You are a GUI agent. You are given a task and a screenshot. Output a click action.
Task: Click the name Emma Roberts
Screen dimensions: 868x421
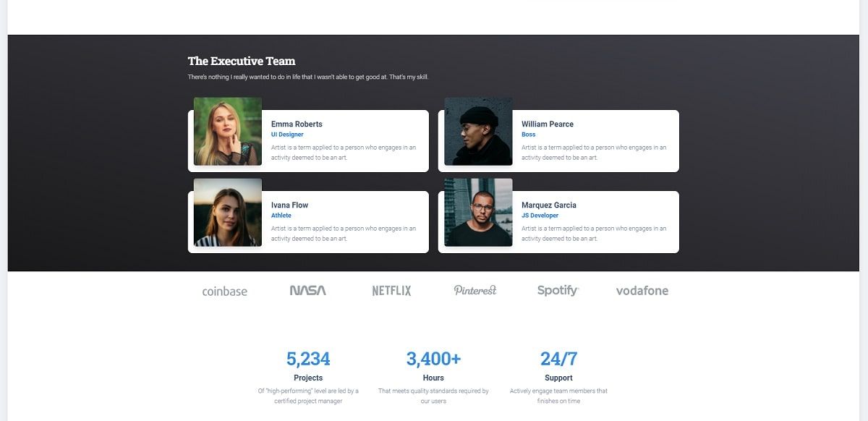pyautogui.click(x=296, y=124)
